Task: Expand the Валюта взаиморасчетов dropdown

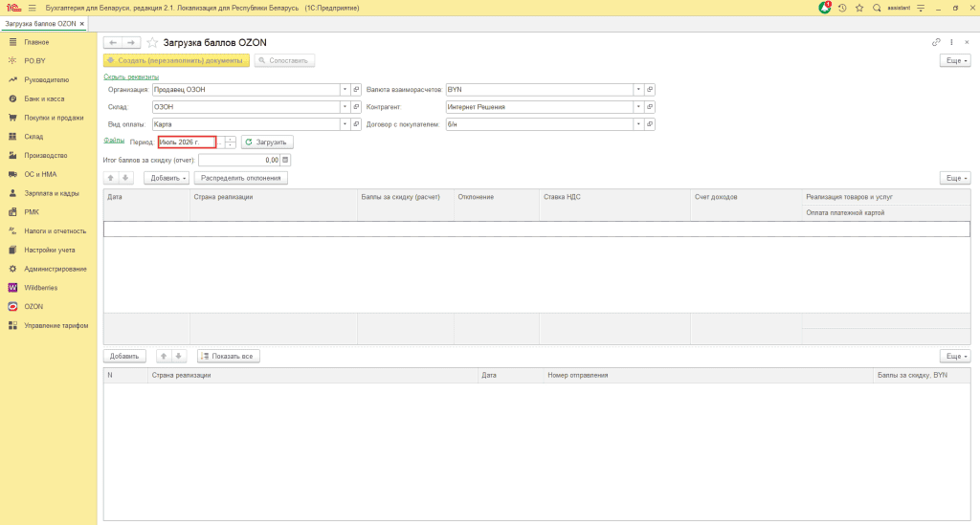Action: tap(638, 90)
